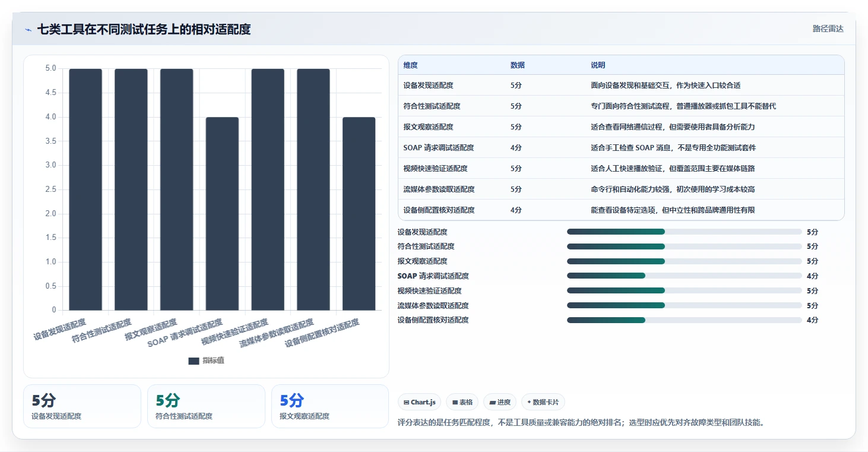Click the 设备侧配置核对适配度 chart bar
This screenshot has width=868, height=452.
click(359, 214)
